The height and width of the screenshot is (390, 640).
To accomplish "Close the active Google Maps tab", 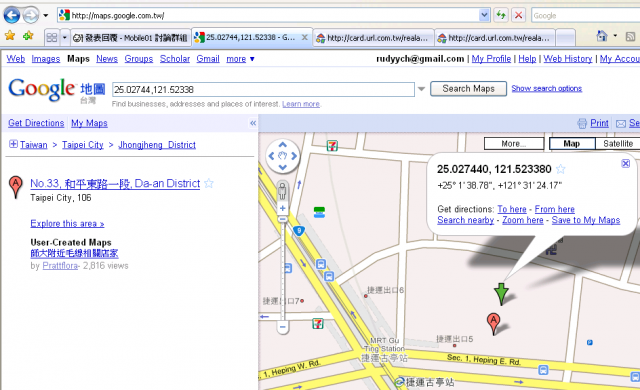I will [x=304, y=37].
